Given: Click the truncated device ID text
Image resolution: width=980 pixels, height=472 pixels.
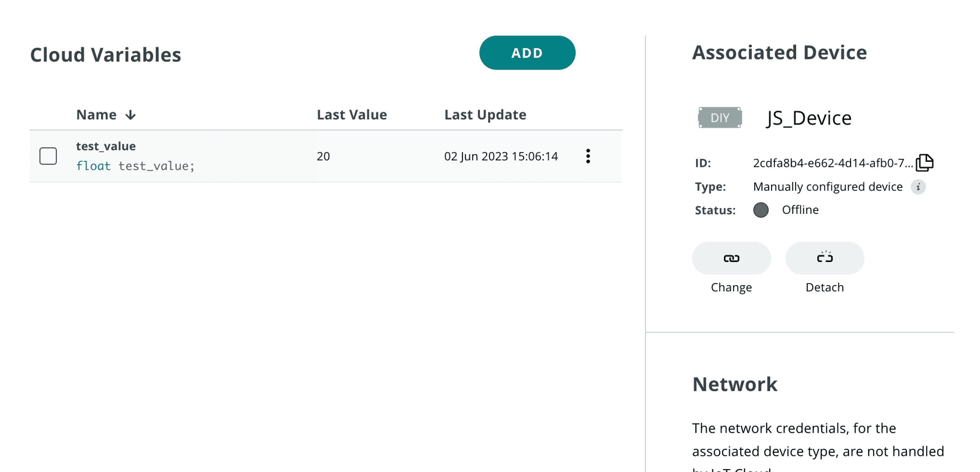Looking at the screenshot, I should (x=832, y=163).
